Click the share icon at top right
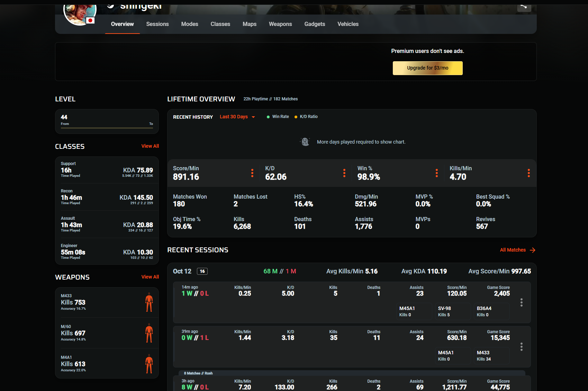Screen dimensions: 588x391 (x=524, y=6)
